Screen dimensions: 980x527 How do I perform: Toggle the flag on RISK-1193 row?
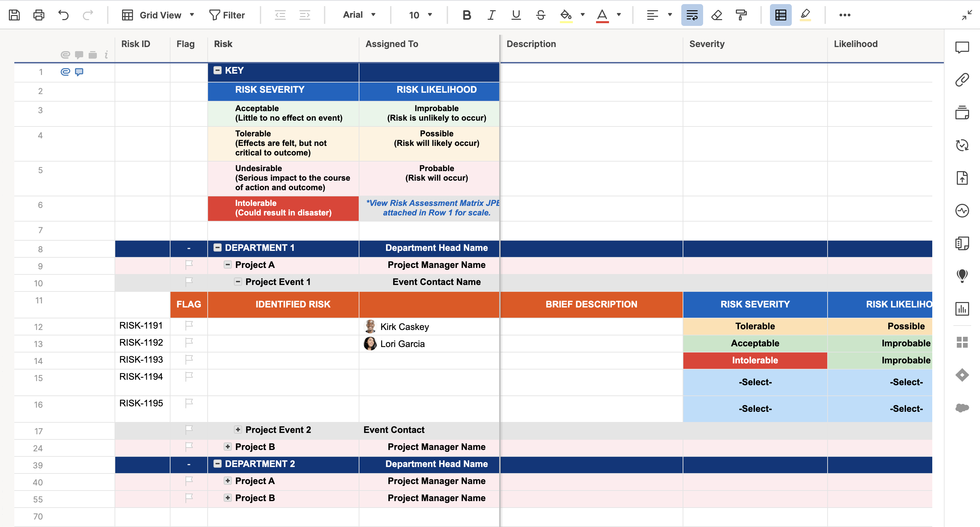pos(189,359)
